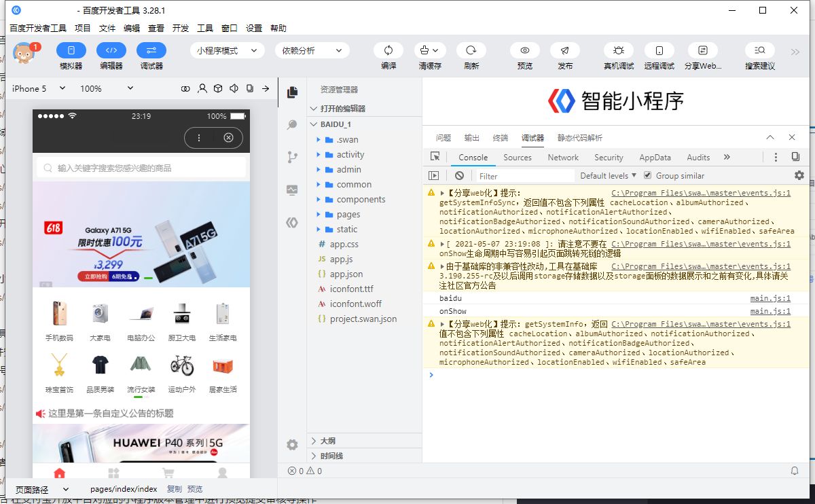Clear the console with the clear icon

point(460,176)
